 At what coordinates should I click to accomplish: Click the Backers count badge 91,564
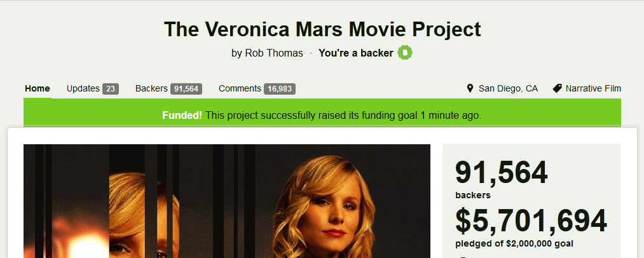pyautogui.click(x=186, y=89)
